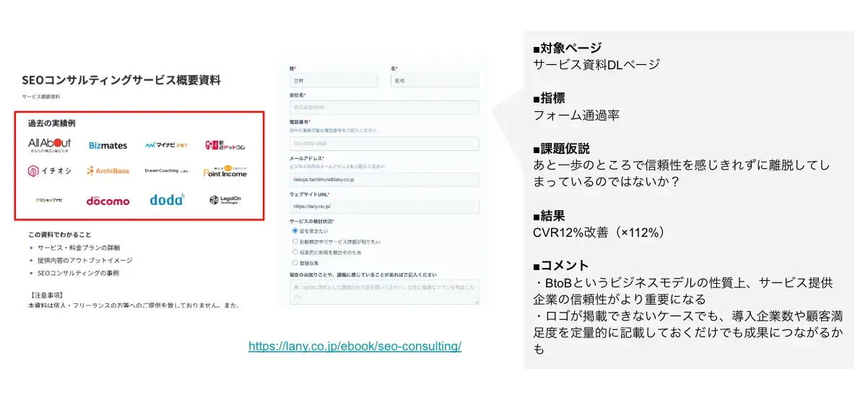Click the ■コメント heading
The width and height of the screenshot is (868, 395).
pos(561,265)
